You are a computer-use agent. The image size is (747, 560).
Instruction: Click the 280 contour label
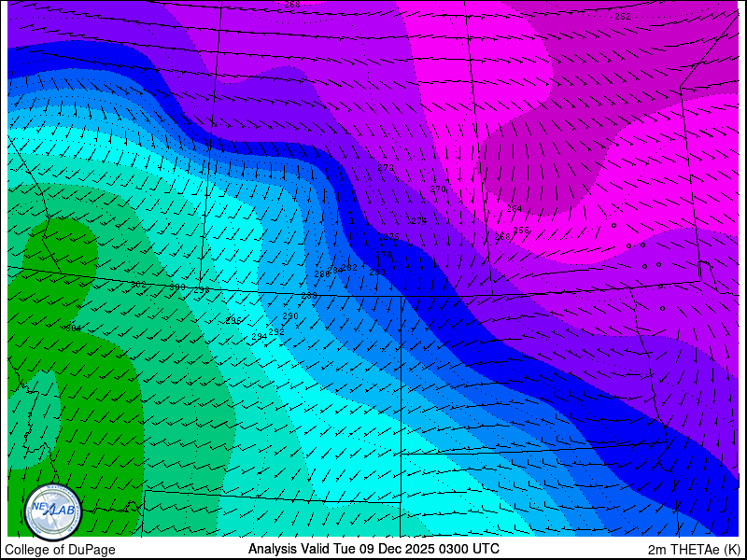point(377,273)
